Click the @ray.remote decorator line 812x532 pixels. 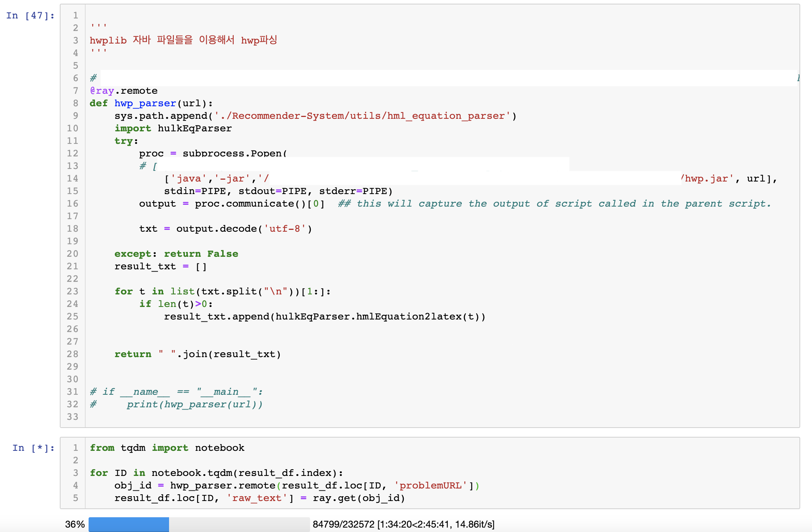tap(123, 91)
